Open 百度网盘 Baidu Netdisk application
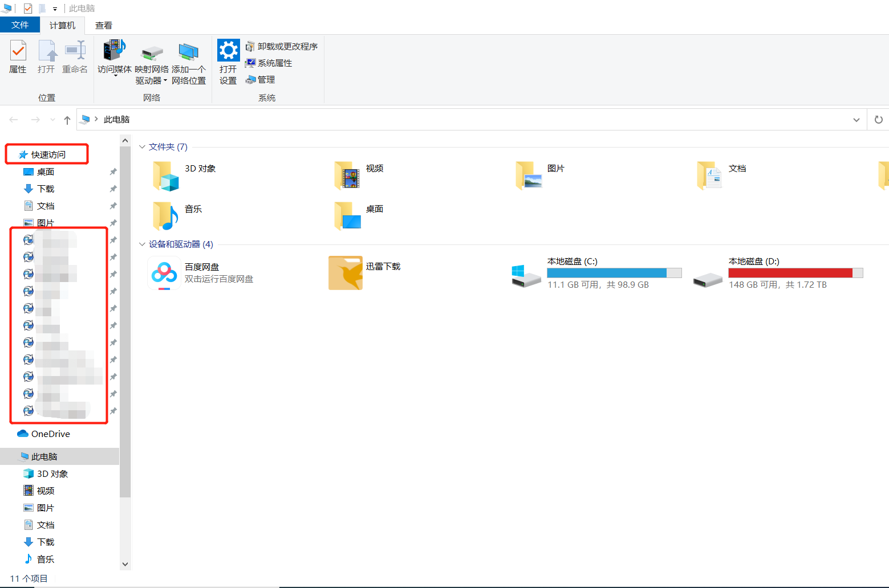This screenshot has width=889, height=588. [x=164, y=273]
